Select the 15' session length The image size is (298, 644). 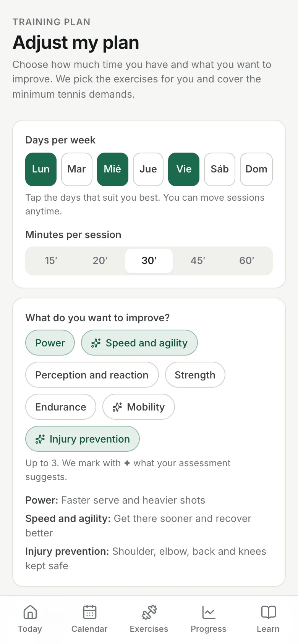point(51,261)
